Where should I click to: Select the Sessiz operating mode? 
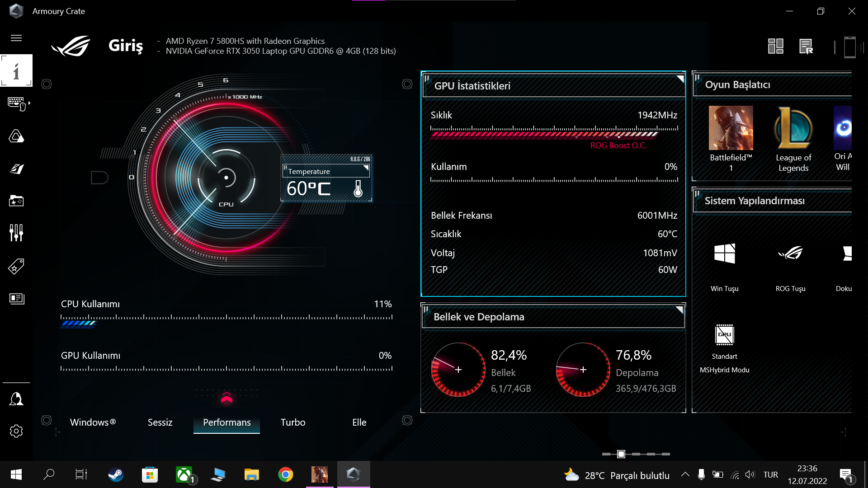(160, 422)
